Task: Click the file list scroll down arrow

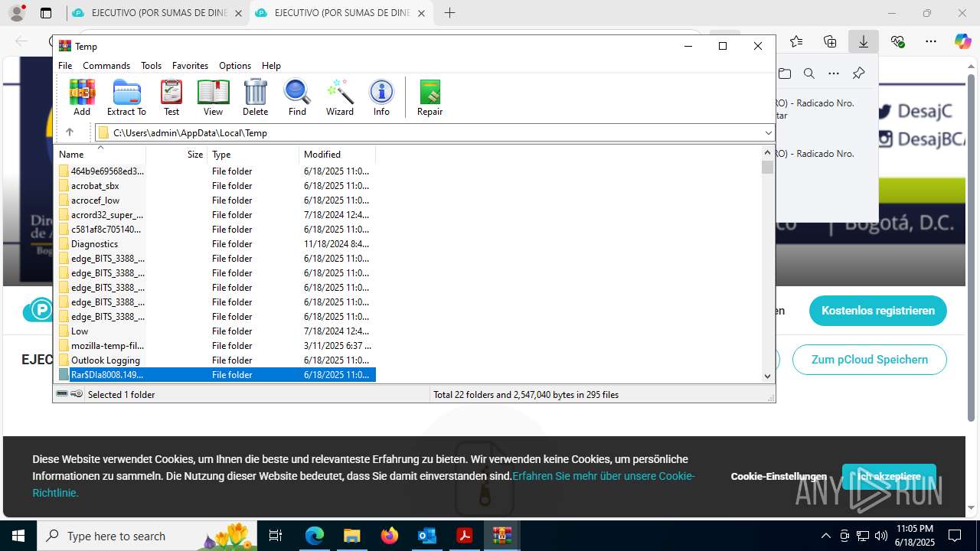Action: [767, 376]
